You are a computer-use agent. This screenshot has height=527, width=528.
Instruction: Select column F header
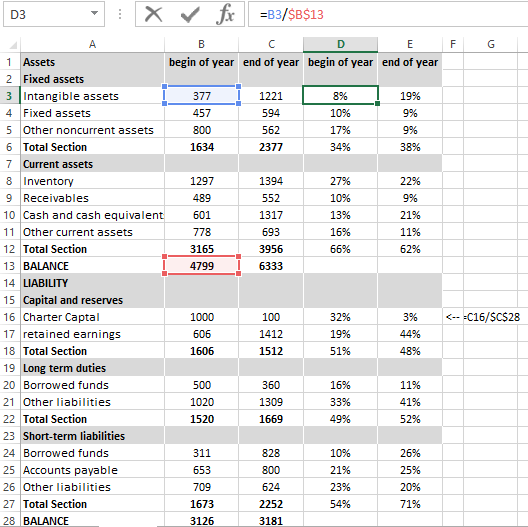(x=453, y=44)
